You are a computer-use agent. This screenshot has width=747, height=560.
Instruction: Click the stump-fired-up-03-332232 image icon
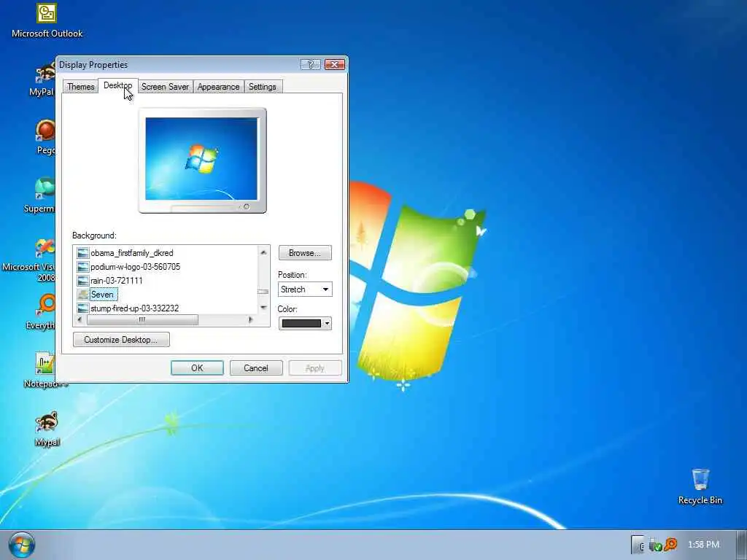coord(83,308)
